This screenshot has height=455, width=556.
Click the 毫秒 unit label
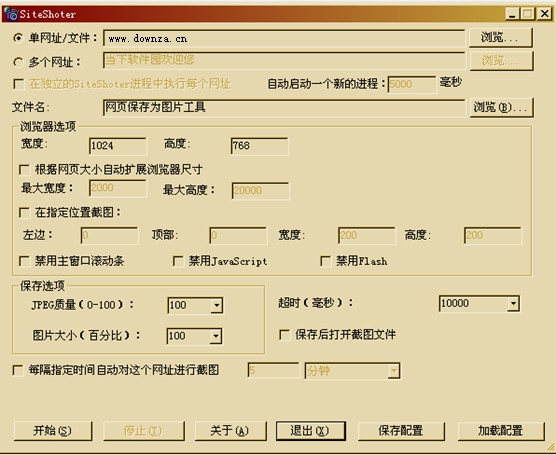click(x=451, y=82)
